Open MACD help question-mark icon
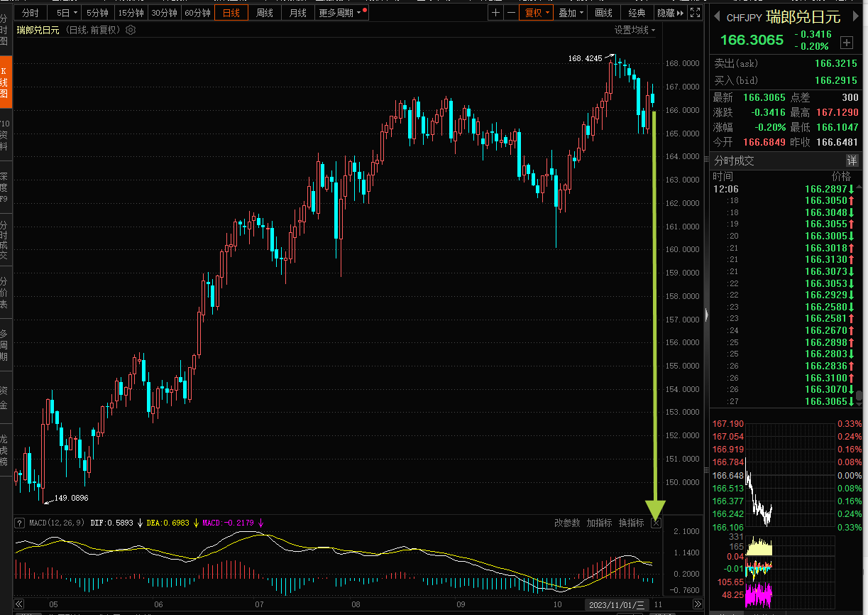Image resolution: width=868 pixels, height=615 pixels. click(x=20, y=523)
